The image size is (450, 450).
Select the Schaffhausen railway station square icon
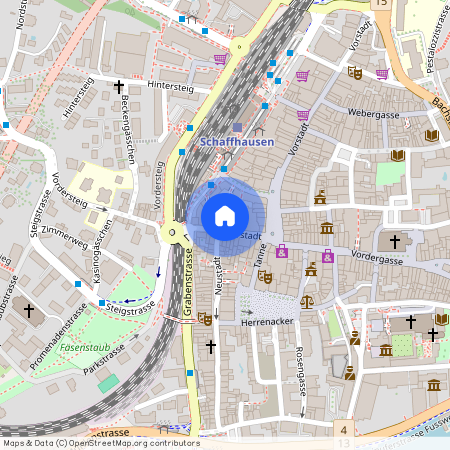coord(237,127)
